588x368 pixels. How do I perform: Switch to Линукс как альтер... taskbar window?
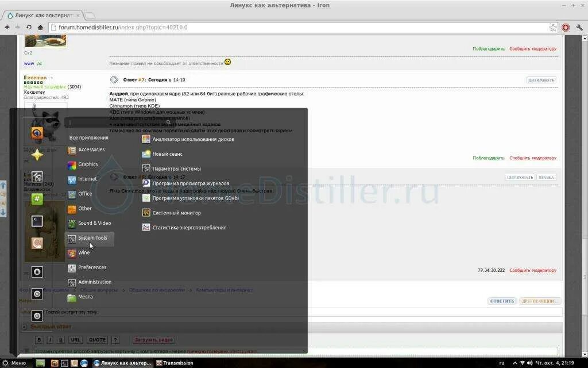coord(123,363)
